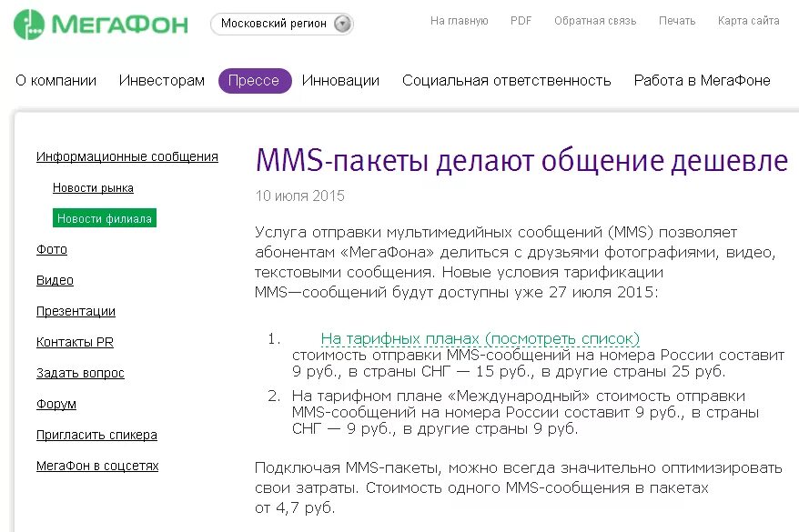The height and width of the screenshot is (532, 799).
Task: Click the region selector arrow icon
Action: tap(342, 24)
